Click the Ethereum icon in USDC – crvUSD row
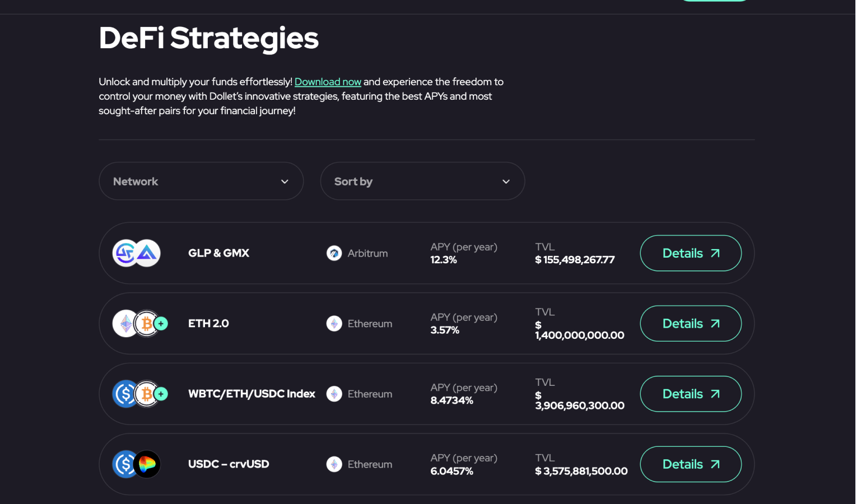The image size is (857, 504). 334,464
